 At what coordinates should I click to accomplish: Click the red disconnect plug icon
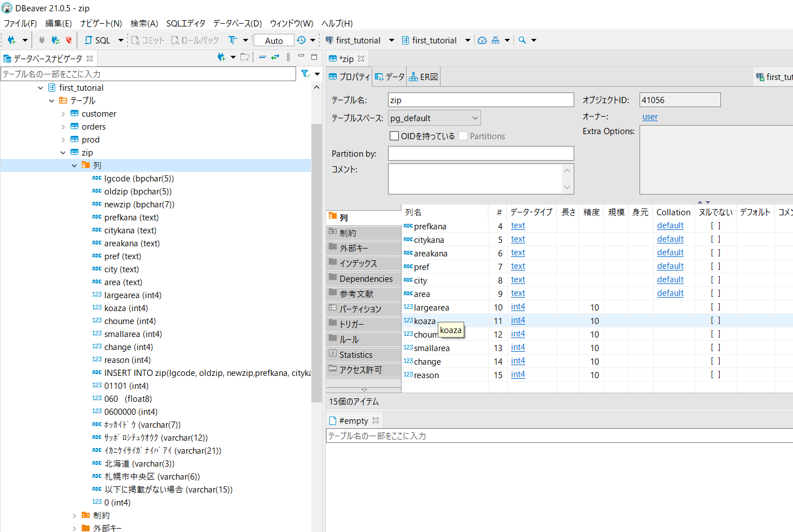coord(69,40)
